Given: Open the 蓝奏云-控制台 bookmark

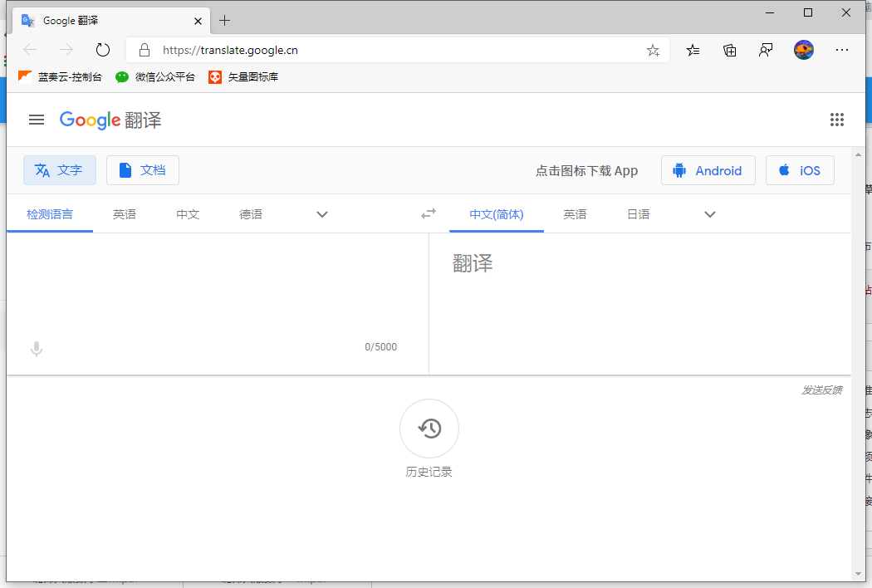Looking at the screenshot, I should pos(60,76).
